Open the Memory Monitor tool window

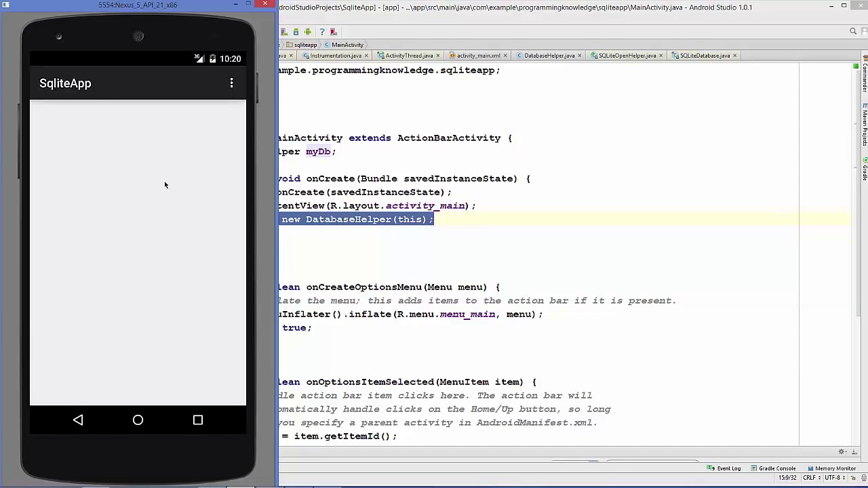pos(831,468)
